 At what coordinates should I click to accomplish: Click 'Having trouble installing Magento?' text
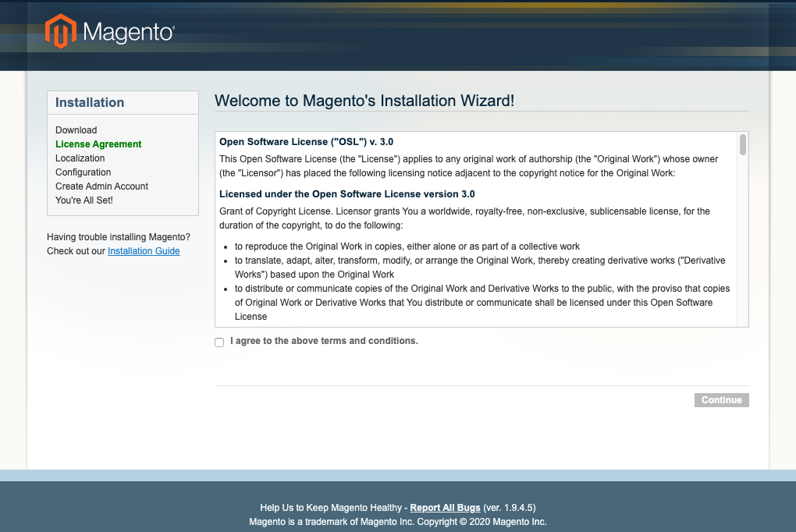click(x=119, y=237)
